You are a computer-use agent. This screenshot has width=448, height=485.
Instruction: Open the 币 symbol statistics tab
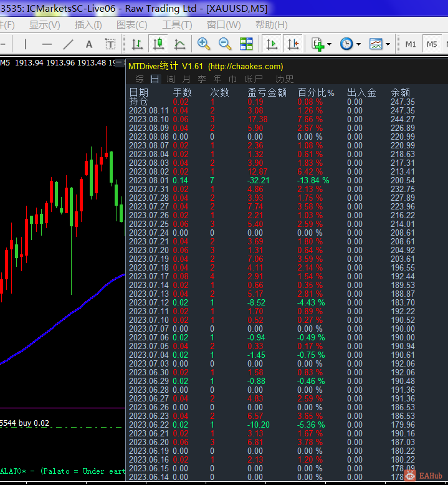(233, 79)
